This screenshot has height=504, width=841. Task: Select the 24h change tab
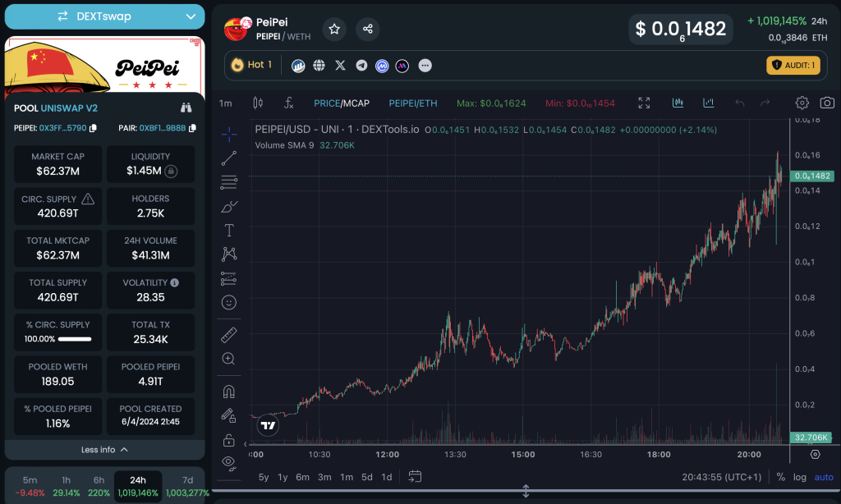coord(138,486)
